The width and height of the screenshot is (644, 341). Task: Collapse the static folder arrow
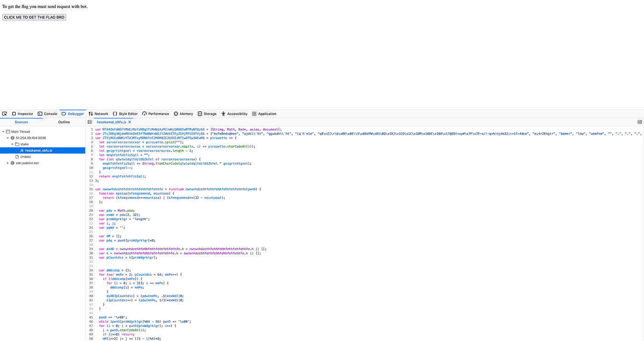12,144
